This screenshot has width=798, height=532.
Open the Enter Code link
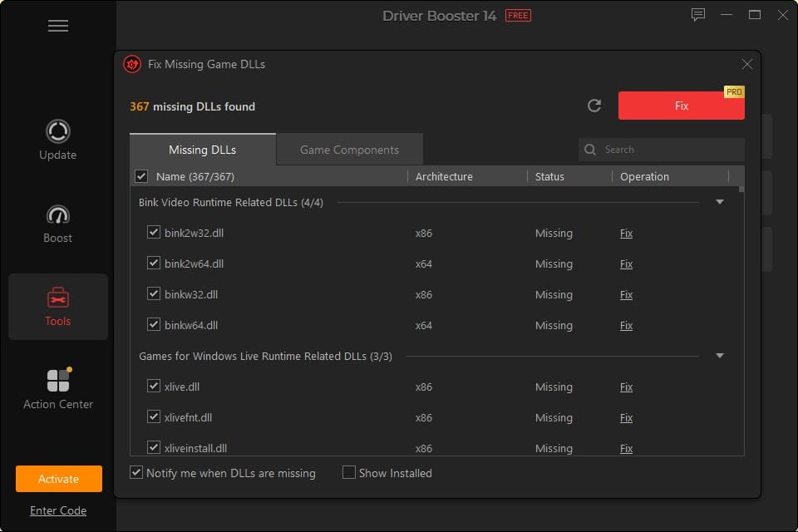[58, 510]
